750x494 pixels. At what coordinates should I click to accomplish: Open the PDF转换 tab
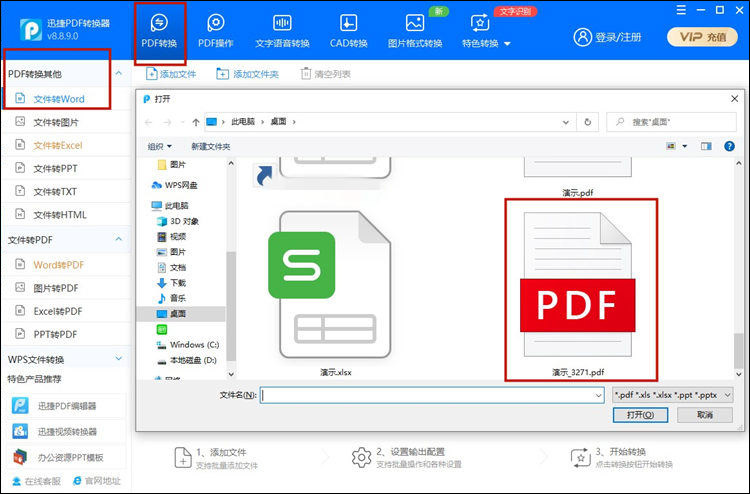pyautogui.click(x=159, y=32)
